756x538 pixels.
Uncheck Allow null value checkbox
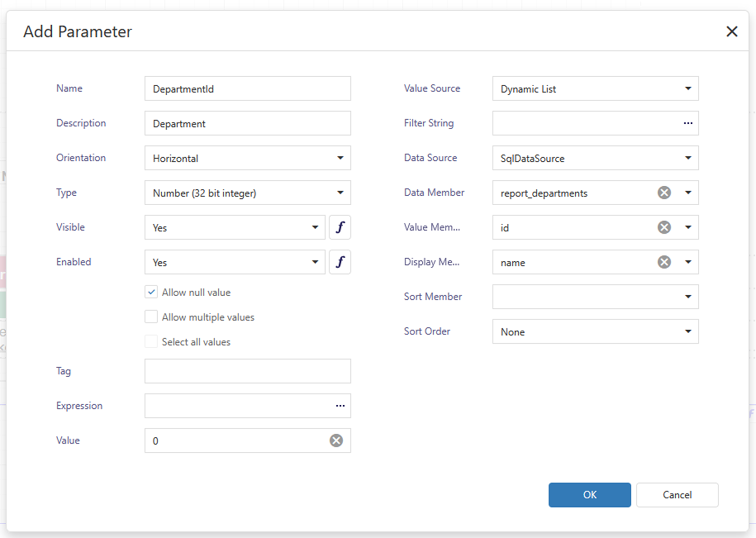pyautogui.click(x=151, y=292)
